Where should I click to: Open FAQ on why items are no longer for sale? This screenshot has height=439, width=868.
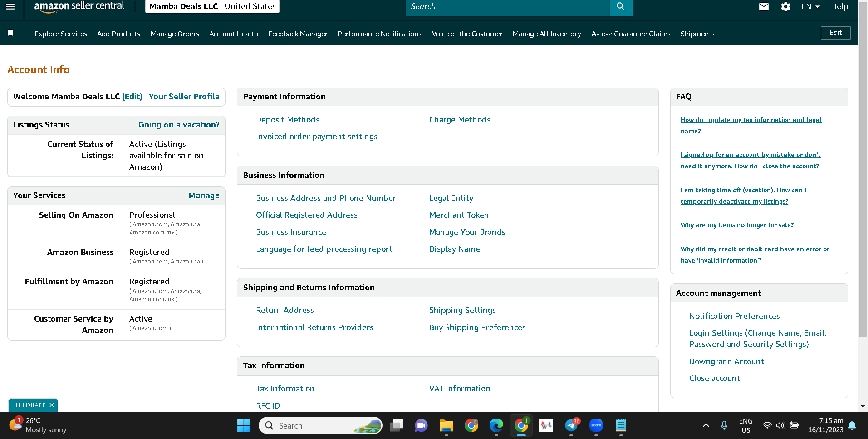click(737, 225)
